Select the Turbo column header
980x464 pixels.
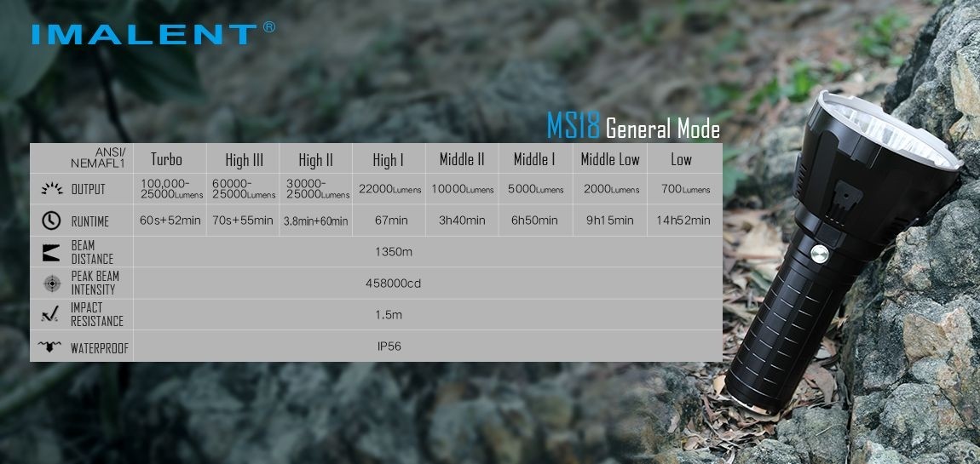[x=166, y=159]
